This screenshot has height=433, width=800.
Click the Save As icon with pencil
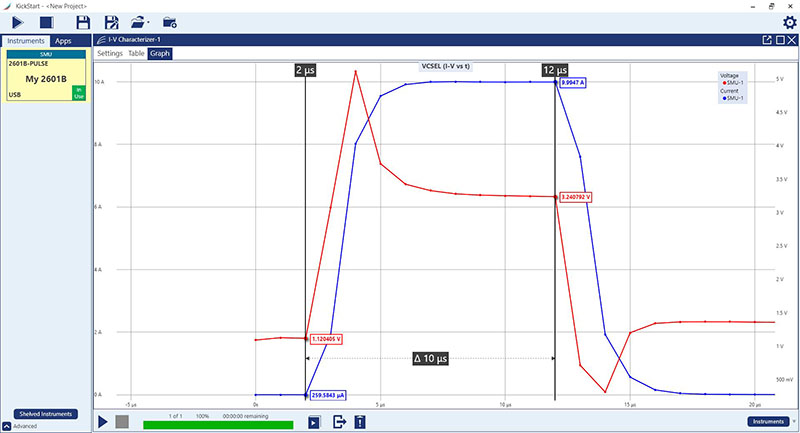click(112, 21)
